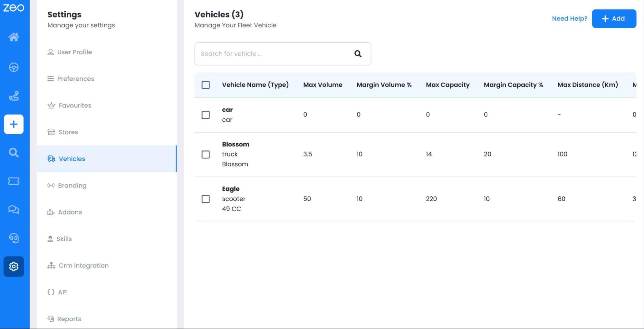Screen dimensions: 644x329
Task: Open the drivers steering wheel icon
Action: (x=14, y=67)
